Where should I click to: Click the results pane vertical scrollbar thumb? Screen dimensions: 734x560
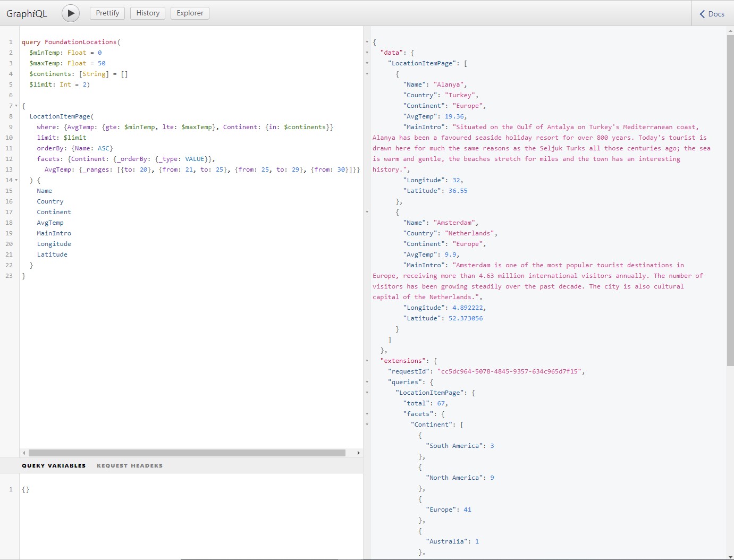click(730, 201)
